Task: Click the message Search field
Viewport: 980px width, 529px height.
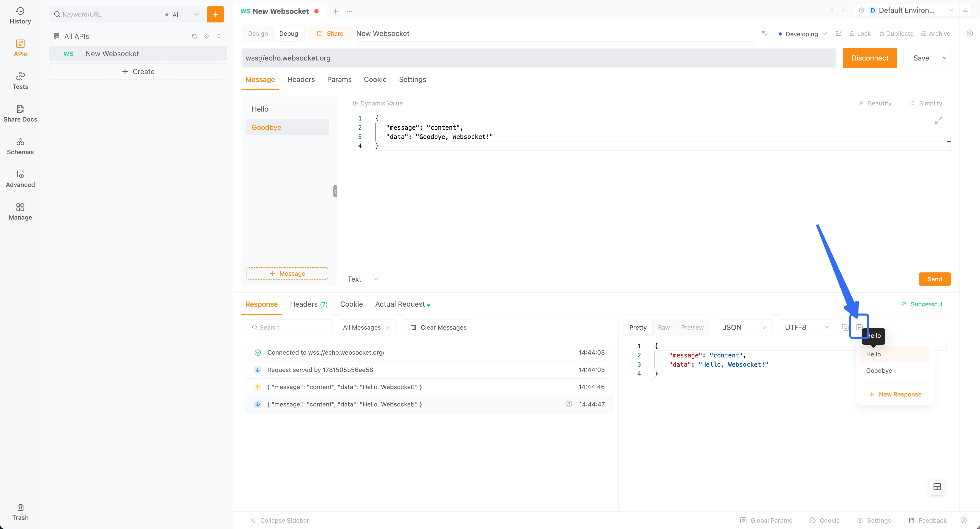Action: pyautogui.click(x=289, y=327)
